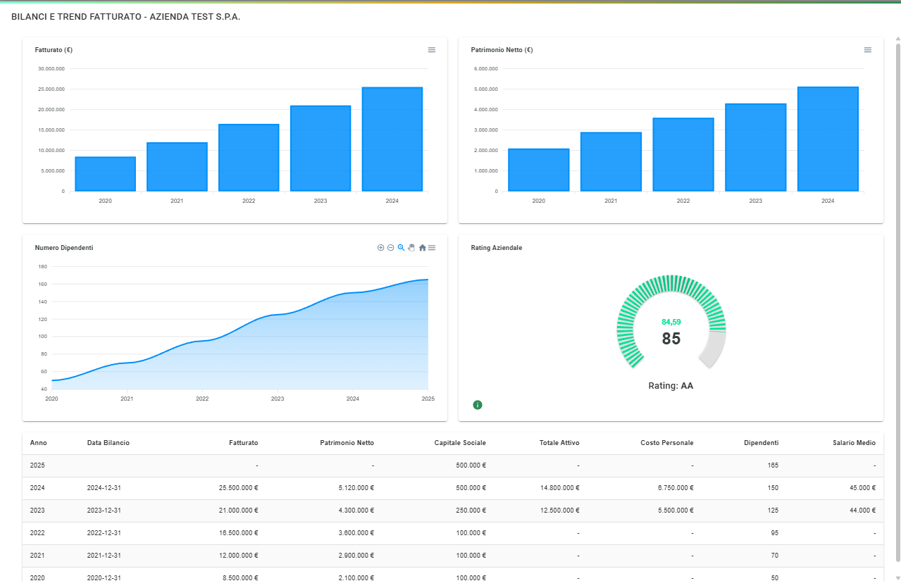Reset employee chart view with the home icon
This screenshot has width=901, height=588.
tap(422, 248)
